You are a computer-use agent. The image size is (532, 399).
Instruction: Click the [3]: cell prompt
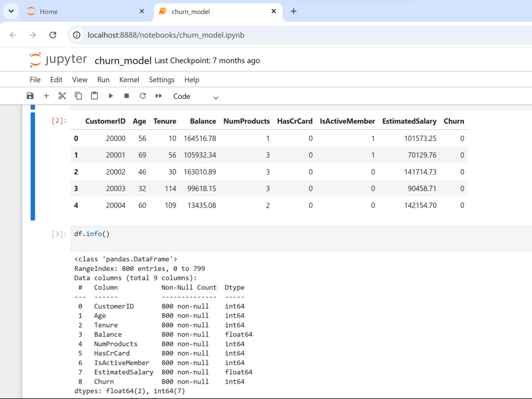point(59,234)
